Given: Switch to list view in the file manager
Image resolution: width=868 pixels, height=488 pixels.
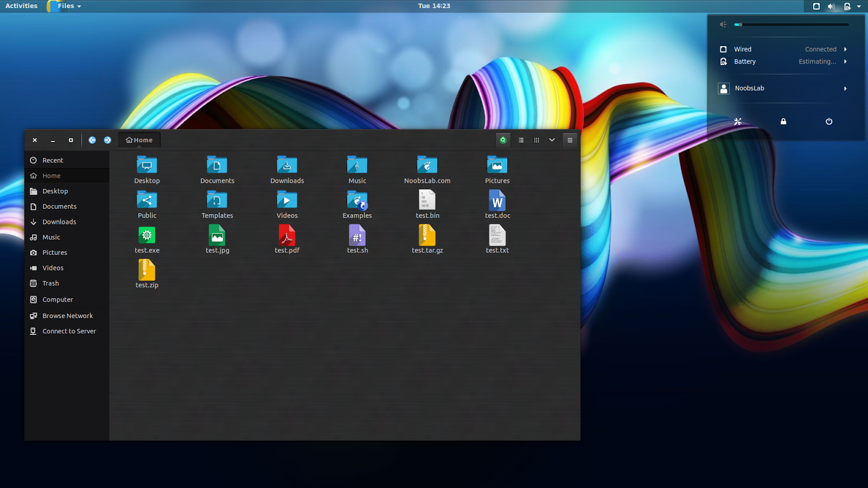Looking at the screenshot, I should pos(521,140).
